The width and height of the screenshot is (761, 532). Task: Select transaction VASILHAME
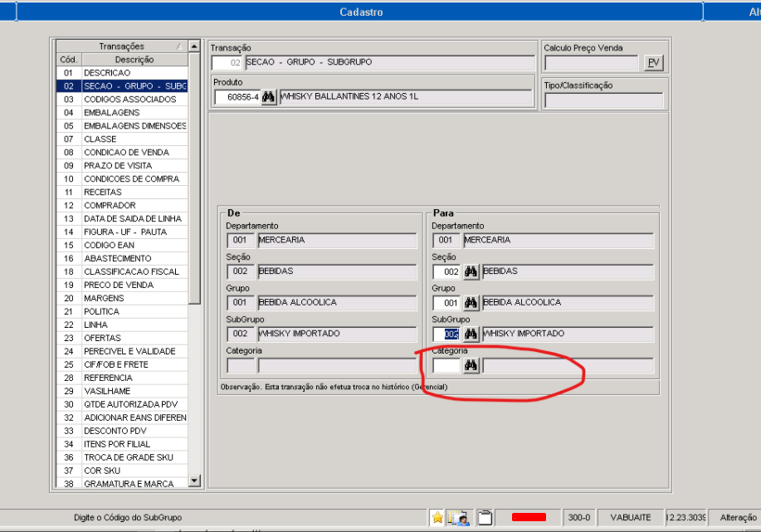pos(122,391)
